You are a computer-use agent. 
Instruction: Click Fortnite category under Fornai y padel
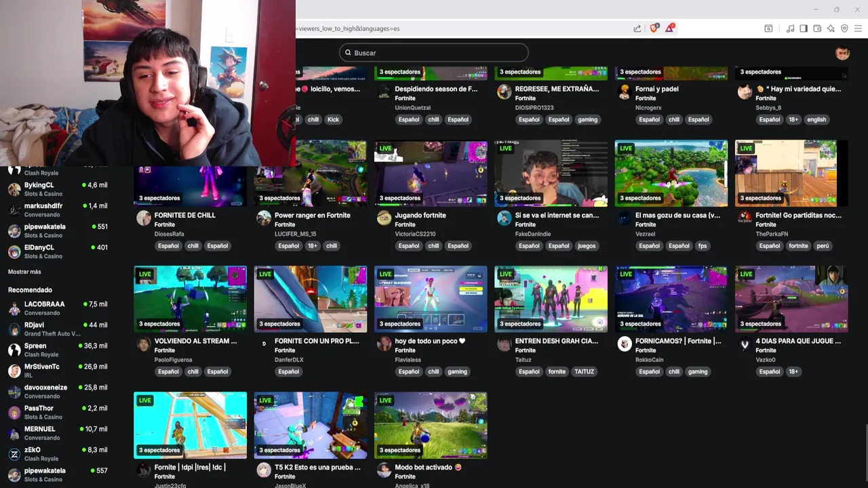(645, 98)
